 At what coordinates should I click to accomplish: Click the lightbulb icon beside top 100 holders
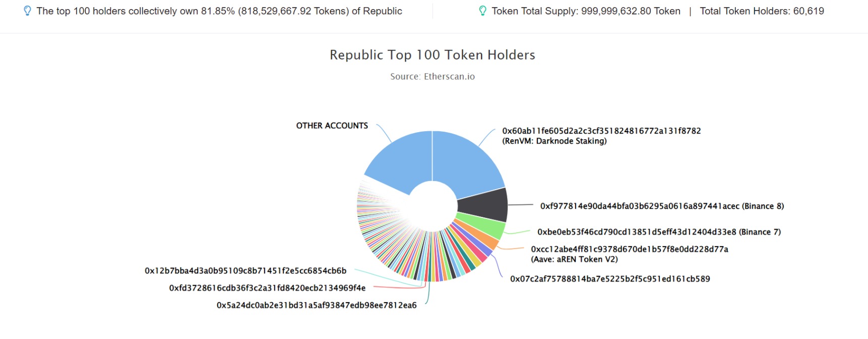click(x=27, y=11)
